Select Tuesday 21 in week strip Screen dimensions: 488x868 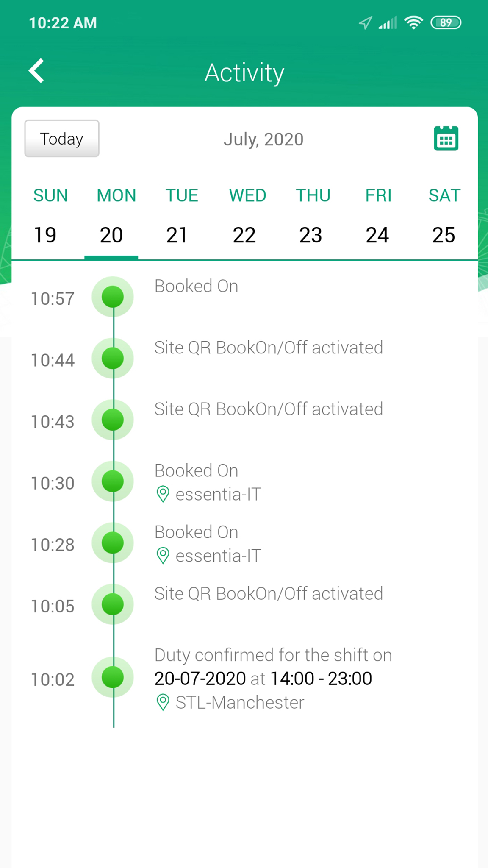point(177,234)
